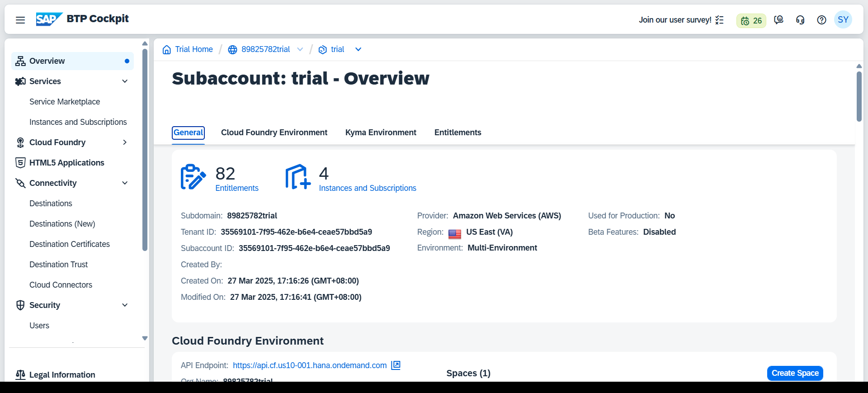868x393 pixels.
Task: Switch to Entitlements tab
Action: [458, 133]
